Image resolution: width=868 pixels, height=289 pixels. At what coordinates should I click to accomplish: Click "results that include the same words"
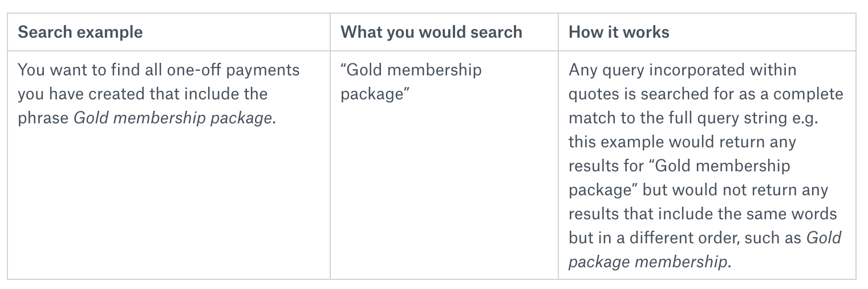(703, 214)
